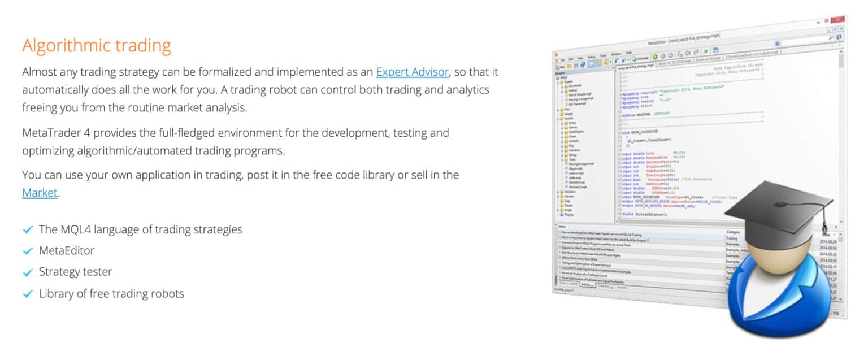Click 'The MQL4 language of trading strategies' item

pos(140,229)
